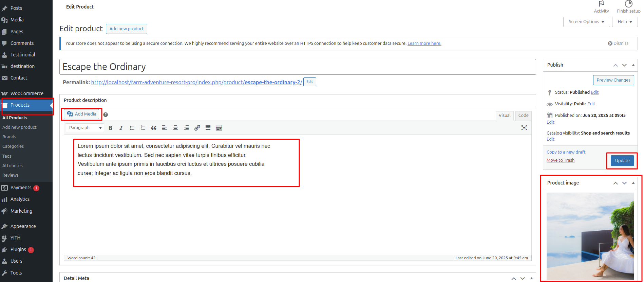The width and height of the screenshot is (644, 282).
Task: Expand the Help dropdown
Action: tap(625, 22)
